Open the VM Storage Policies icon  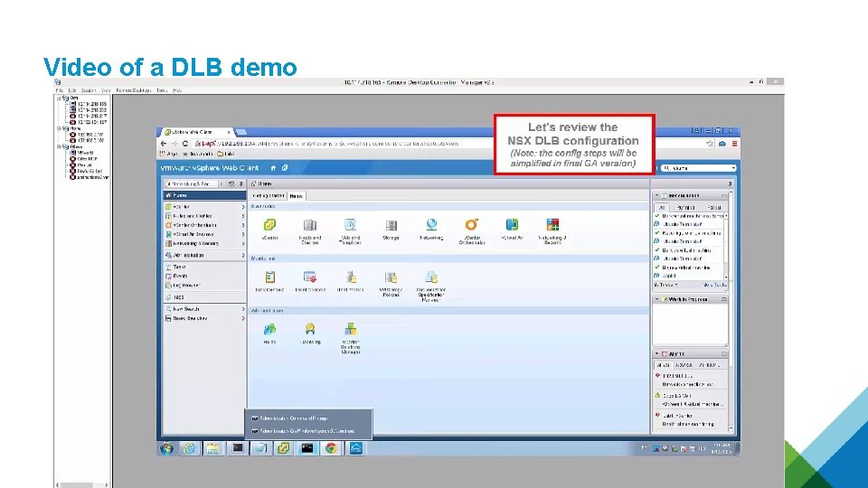click(x=391, y=277)
